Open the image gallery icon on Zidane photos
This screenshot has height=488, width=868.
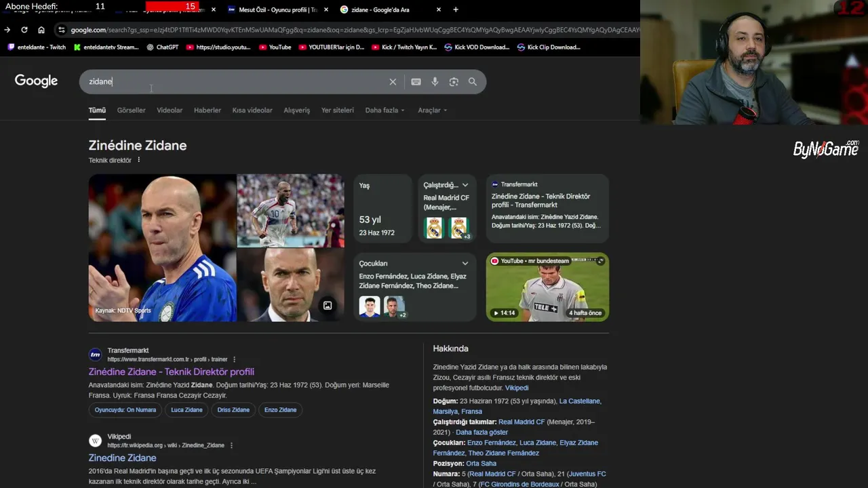[328, 306]
